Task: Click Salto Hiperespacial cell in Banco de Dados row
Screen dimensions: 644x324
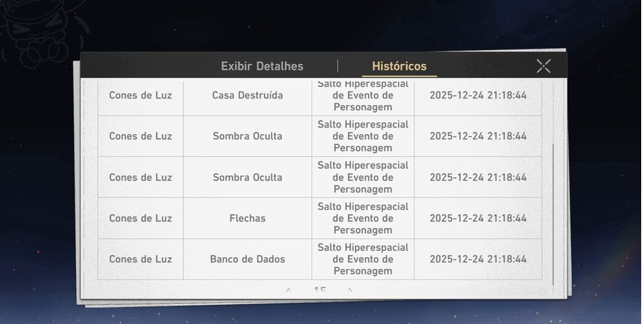Action: (x=363, y=259)
